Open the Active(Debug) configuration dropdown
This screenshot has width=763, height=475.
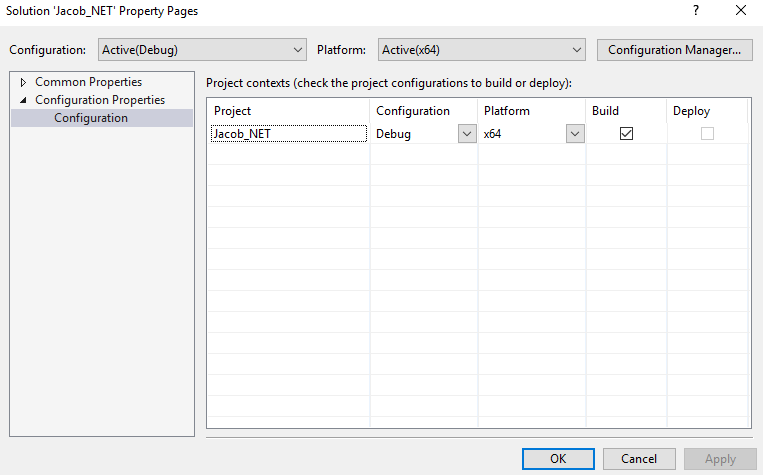coord(202,49)
